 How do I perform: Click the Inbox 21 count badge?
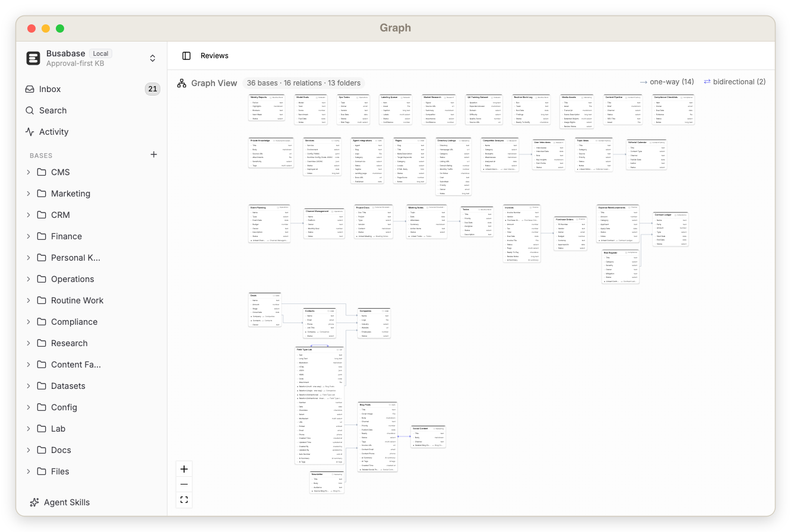(x=153, y=89)
